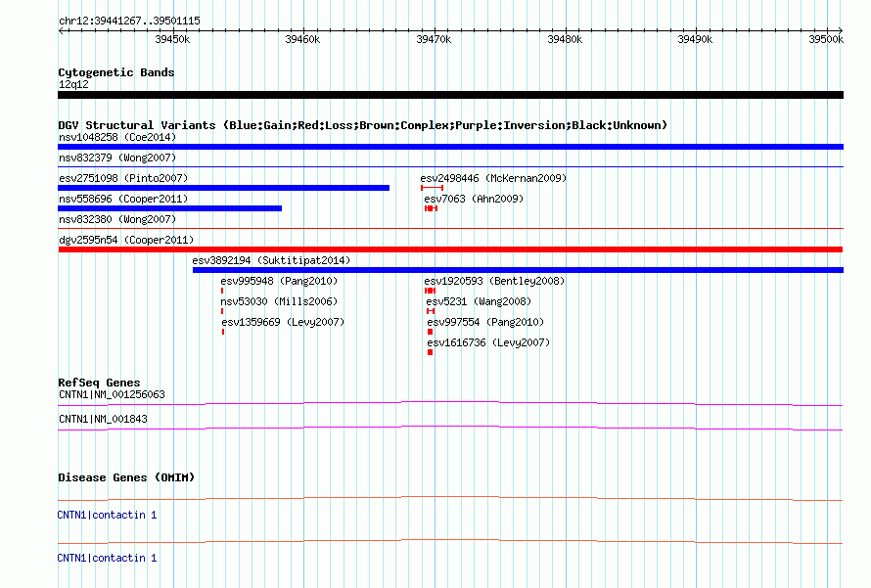Click the chr12:39441267..39501115 coordinate label
Screen dimensions: 871x588
129,21
